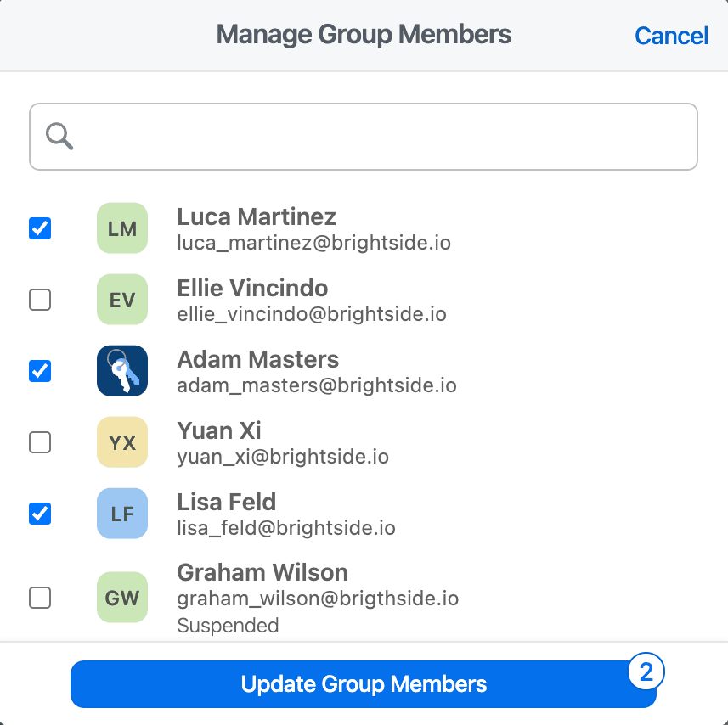Click the GW avatar for Graham Wilson
The width and height of the screenshot is (728, 725).
[122, 598]
